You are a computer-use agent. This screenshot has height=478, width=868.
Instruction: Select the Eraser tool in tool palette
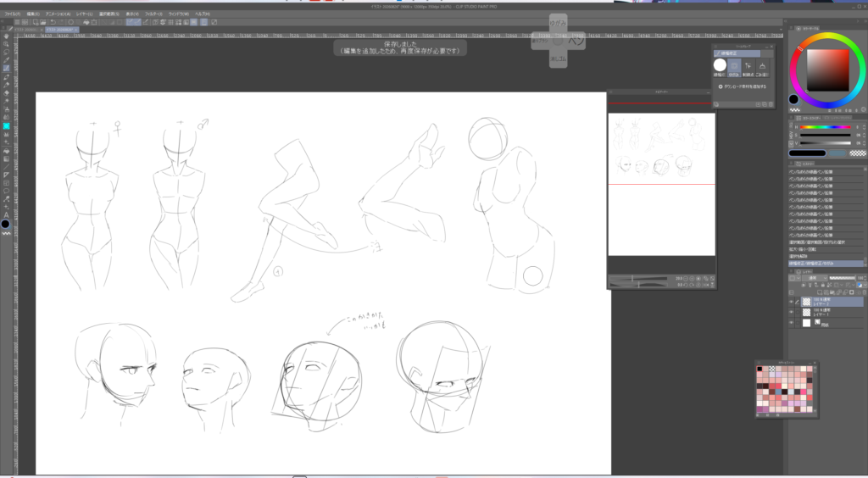[x=6, y=93]
